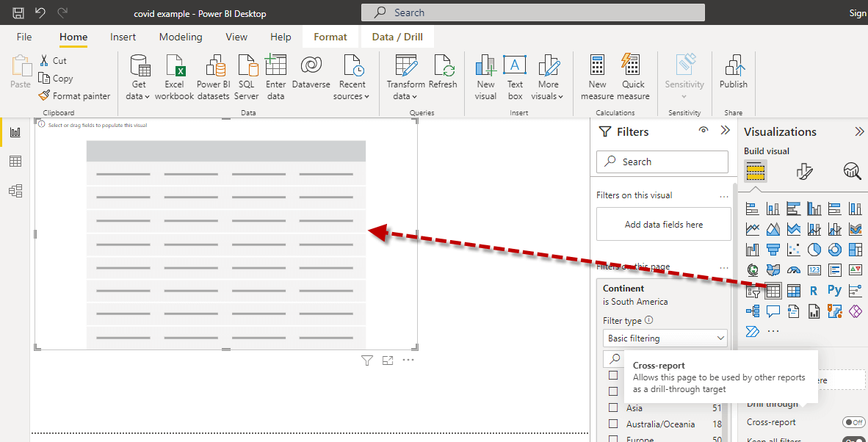
Task: Click the Text box button
Action: click(x=515, y=77)
